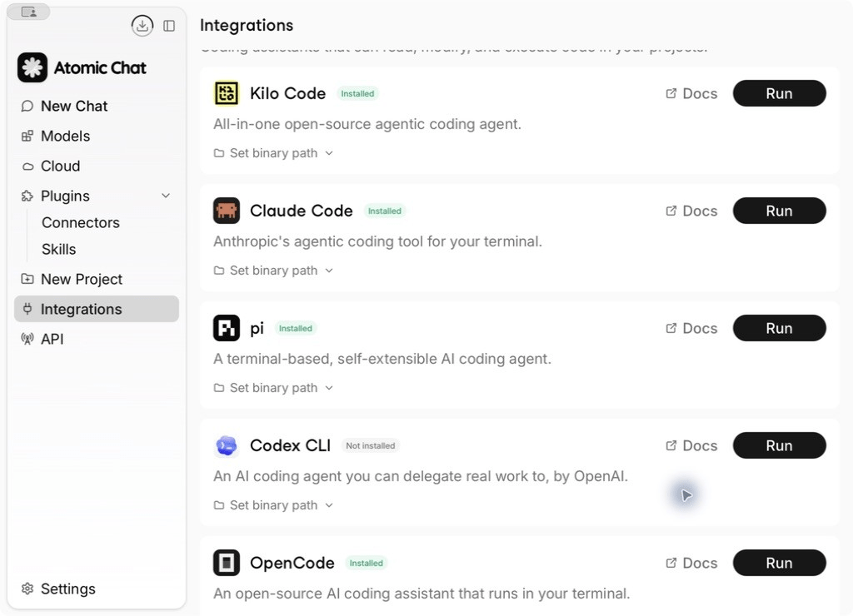Click the Installed badge next to pi
The image size is (853, 616).
tap(296, 328)
